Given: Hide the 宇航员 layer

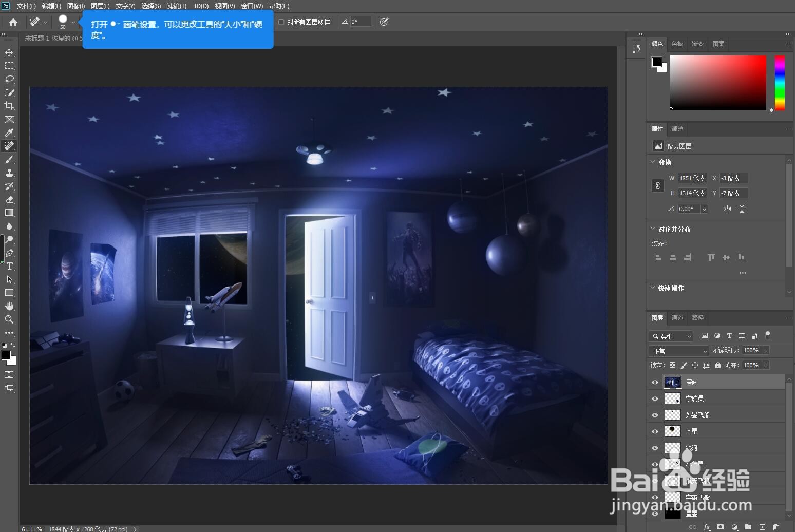Looking at the screenshot, I should pyautogui.click(x=655, y=398).
